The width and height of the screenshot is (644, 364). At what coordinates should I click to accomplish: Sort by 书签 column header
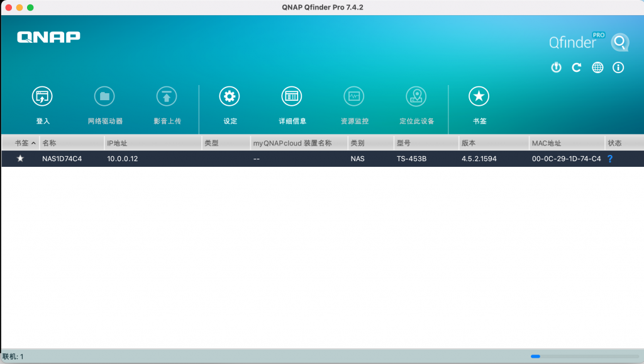21,143
